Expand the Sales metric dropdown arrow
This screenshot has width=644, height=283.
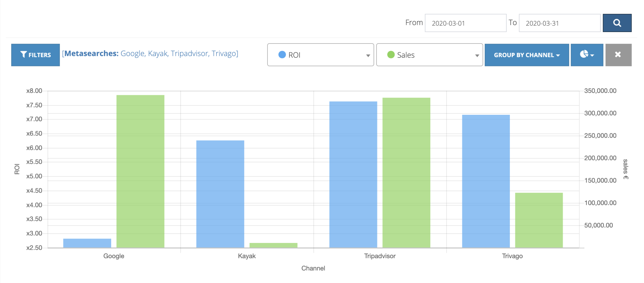click(x=477, y=55)
